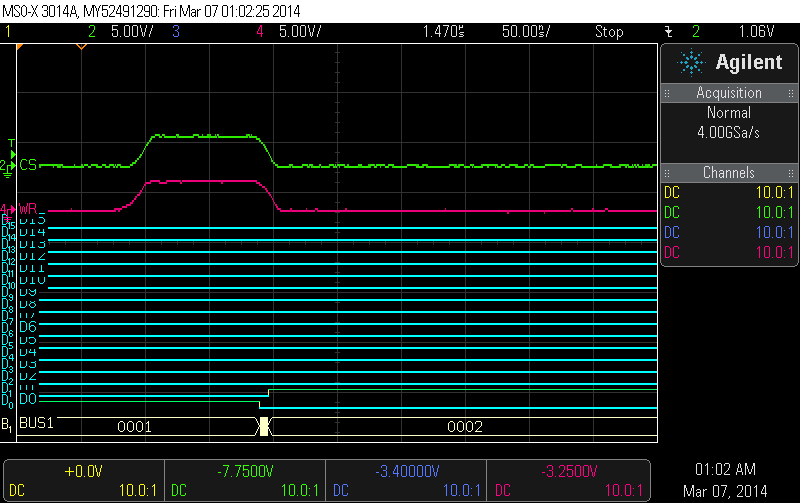Click the green CS pulse top
Screen dimensions: 800x503
point(206,136)
